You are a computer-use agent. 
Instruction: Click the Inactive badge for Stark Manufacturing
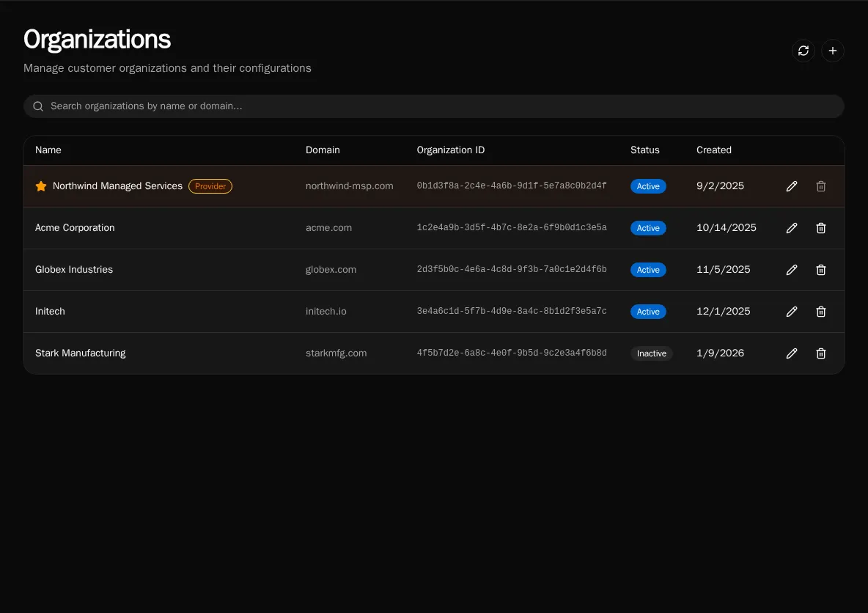click(652, 353)
